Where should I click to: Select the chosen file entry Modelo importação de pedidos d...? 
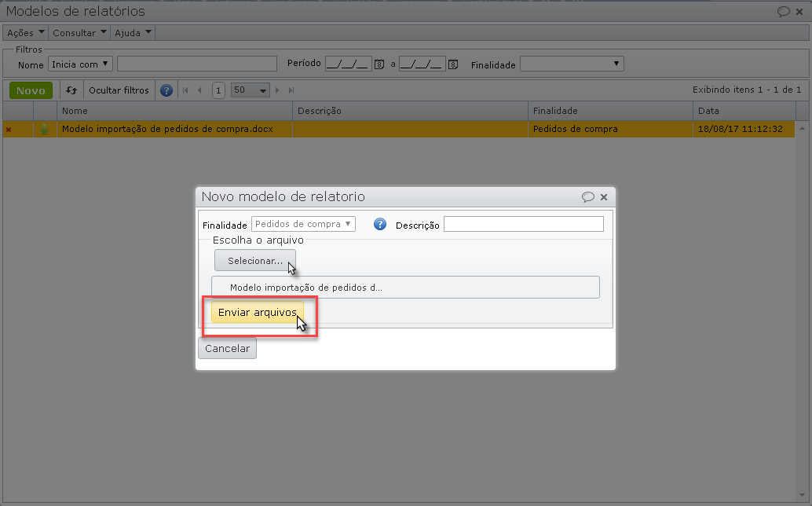(405, 288)
